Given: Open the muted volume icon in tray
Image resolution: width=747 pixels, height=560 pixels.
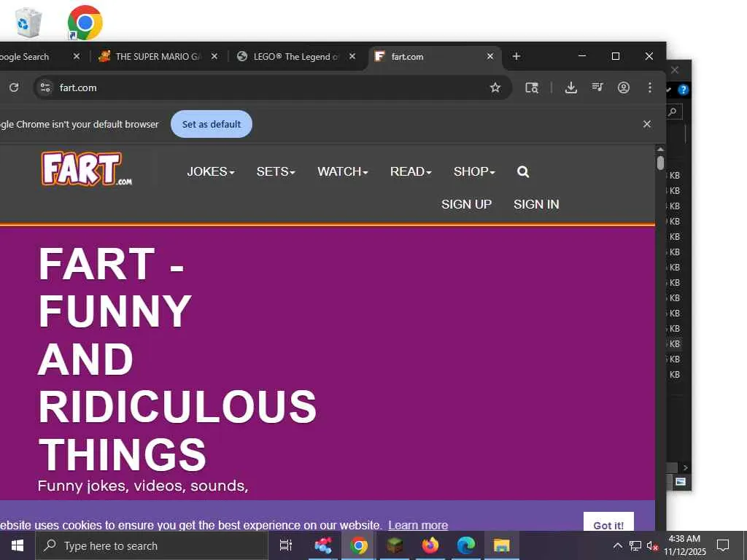Looking at the screenshot, I should (652, 546).
